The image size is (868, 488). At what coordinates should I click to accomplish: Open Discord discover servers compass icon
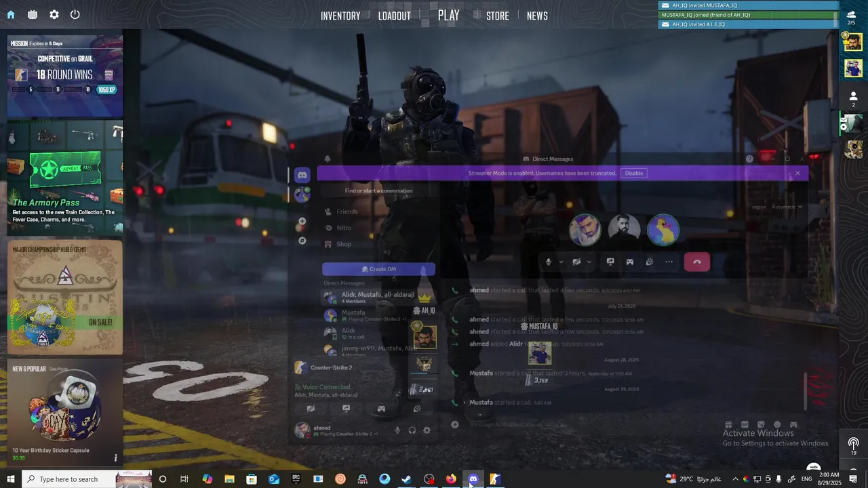(302, 241)
